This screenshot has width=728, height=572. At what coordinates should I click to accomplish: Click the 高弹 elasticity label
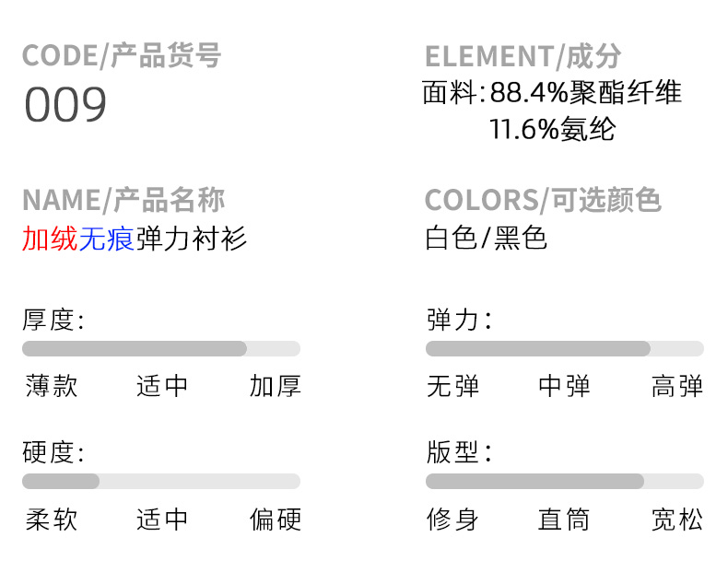tap(677, 386)
